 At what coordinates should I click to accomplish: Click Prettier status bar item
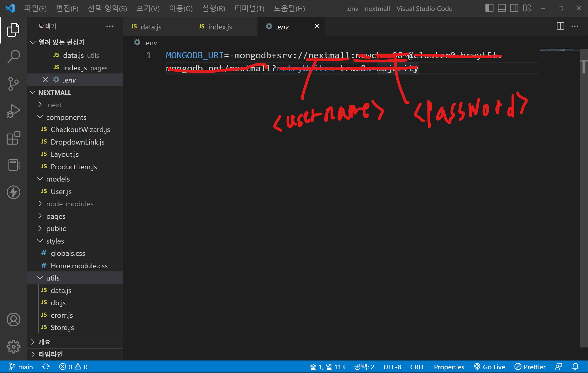click(x=530, y=367)
